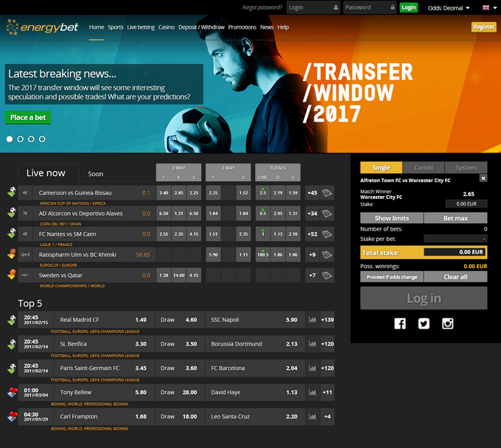This screenshot has height=448, width=501.
Task: Click handball icon beside Sweden vs Qatar
Action: point(12,274)
